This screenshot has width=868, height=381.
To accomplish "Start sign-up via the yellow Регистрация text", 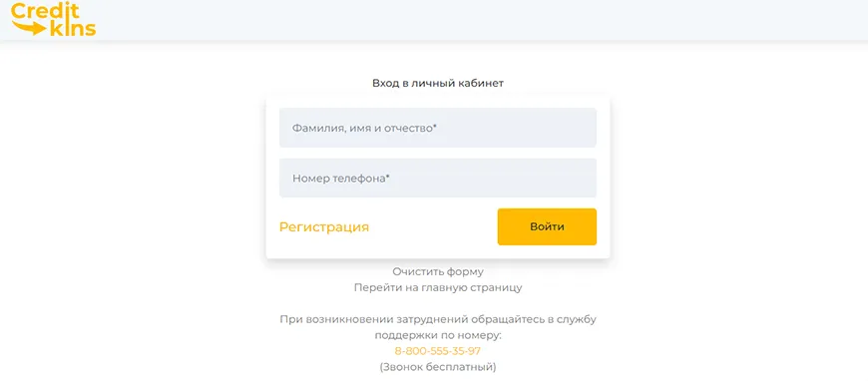I will 324,227.
